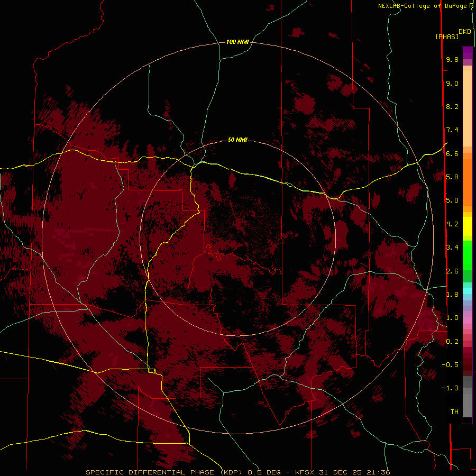Click the "50 NMI" range ring label

pyautogui.click(x=237, y=140)
